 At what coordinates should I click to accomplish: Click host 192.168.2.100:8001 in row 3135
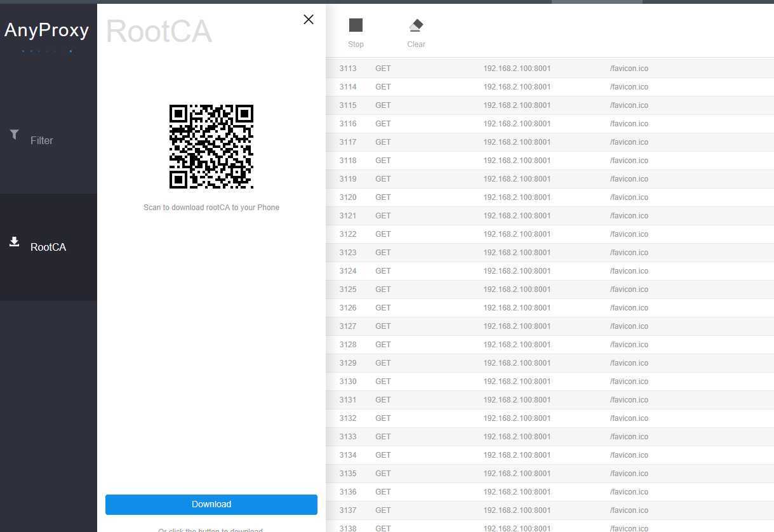(x=517, y=474)
